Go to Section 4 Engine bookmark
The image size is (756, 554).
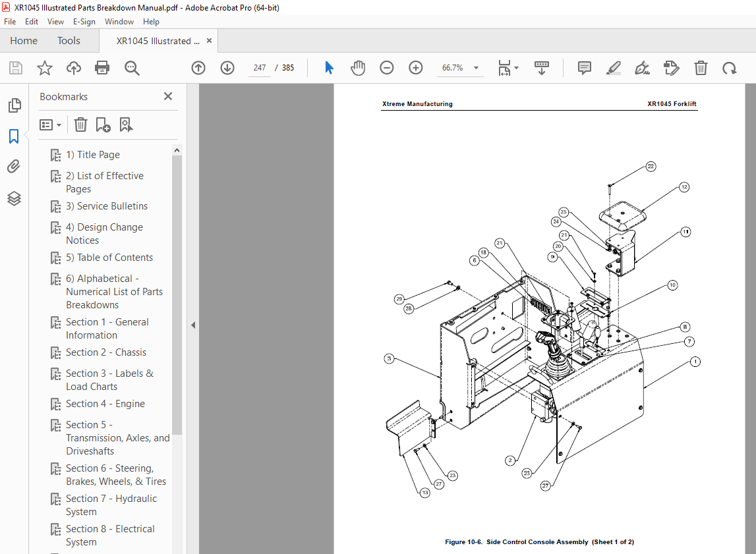click(105, 404)
